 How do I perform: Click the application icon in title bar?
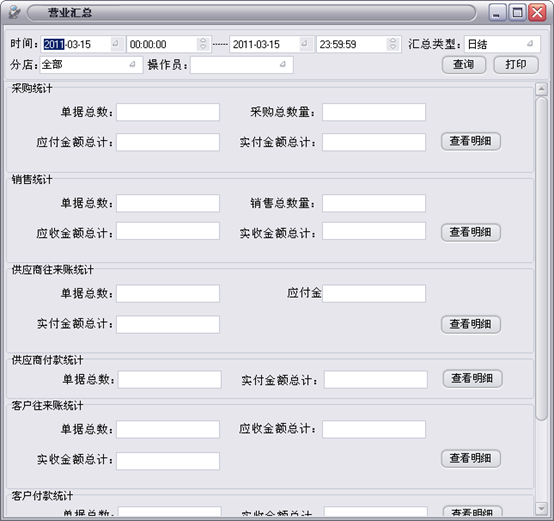[14, 13]
